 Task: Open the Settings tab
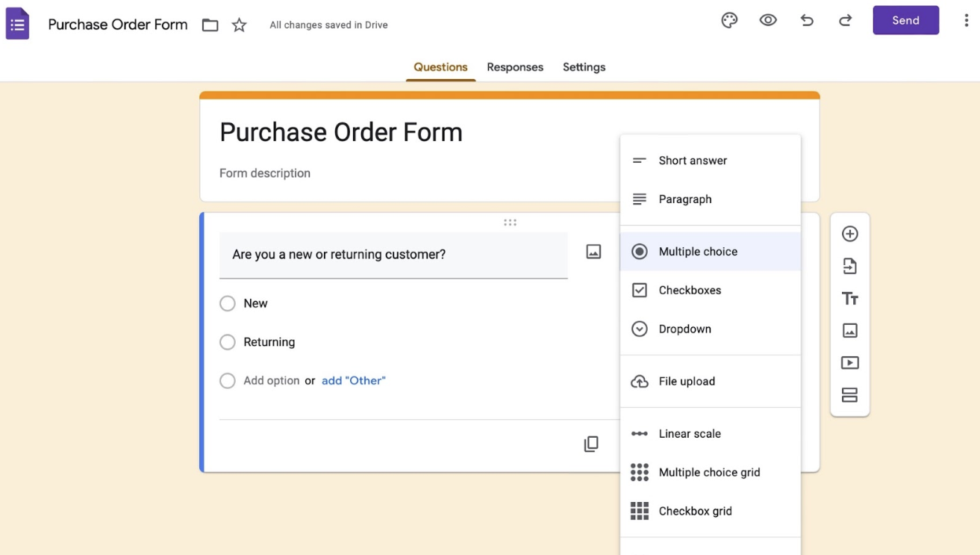pos(584,67)
